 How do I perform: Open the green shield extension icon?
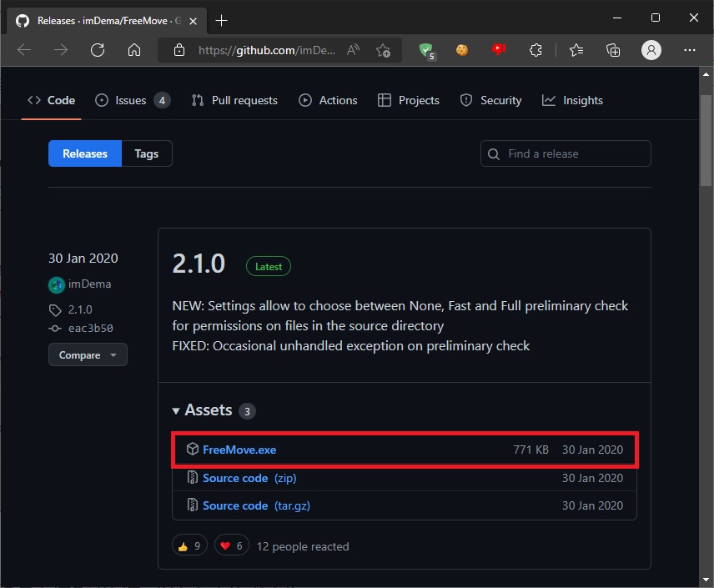pos(427,51)
